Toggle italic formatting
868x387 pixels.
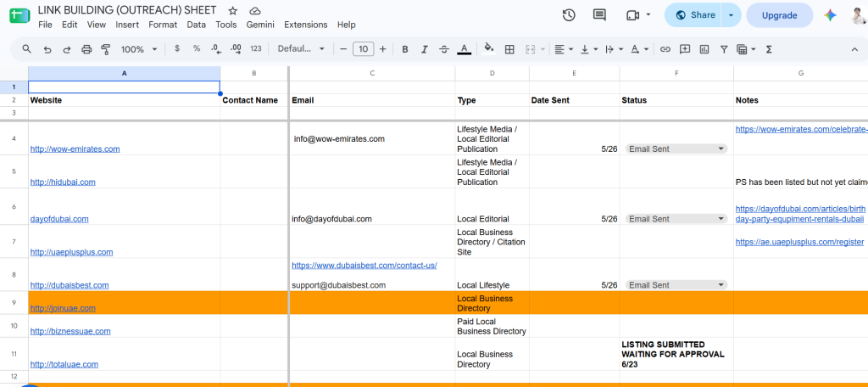point(425,49)
